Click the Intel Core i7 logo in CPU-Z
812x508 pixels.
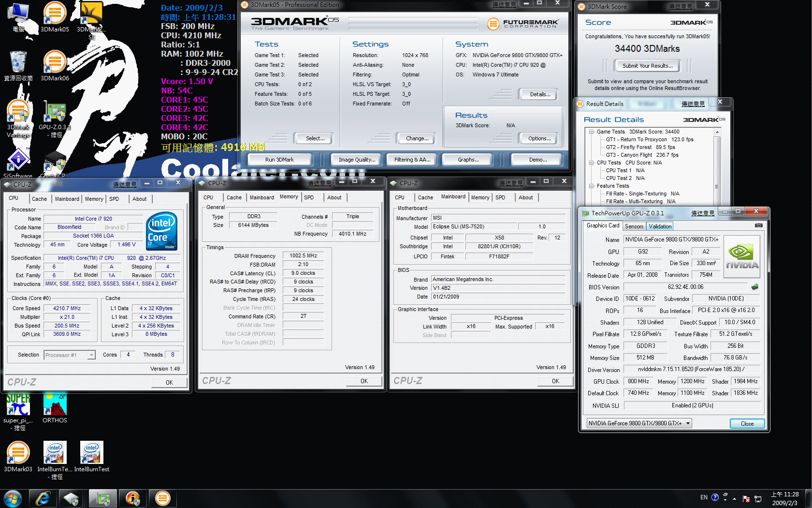[162, 231]
